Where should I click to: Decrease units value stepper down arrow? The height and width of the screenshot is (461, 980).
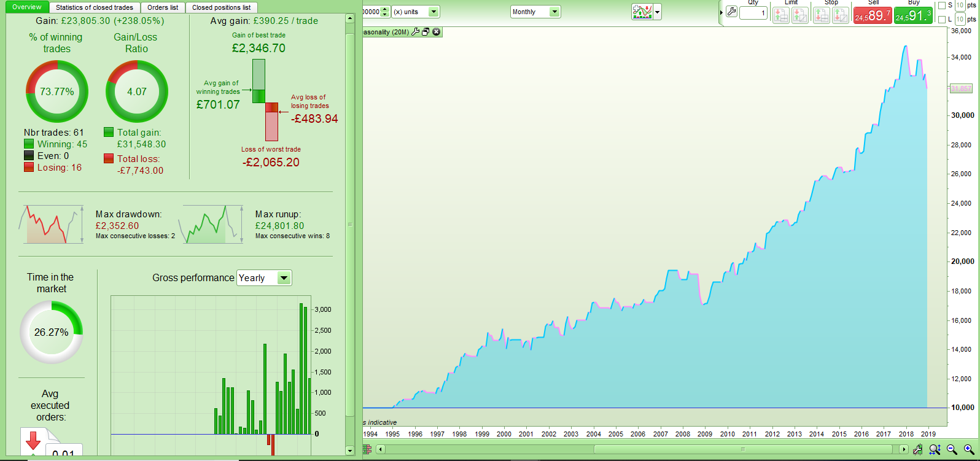click(x=385, y=15)
